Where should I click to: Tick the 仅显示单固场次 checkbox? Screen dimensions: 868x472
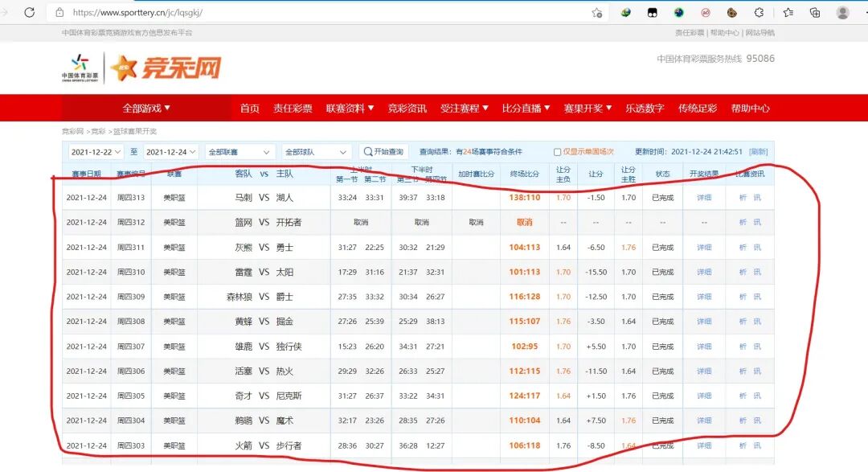click(558, 152)
